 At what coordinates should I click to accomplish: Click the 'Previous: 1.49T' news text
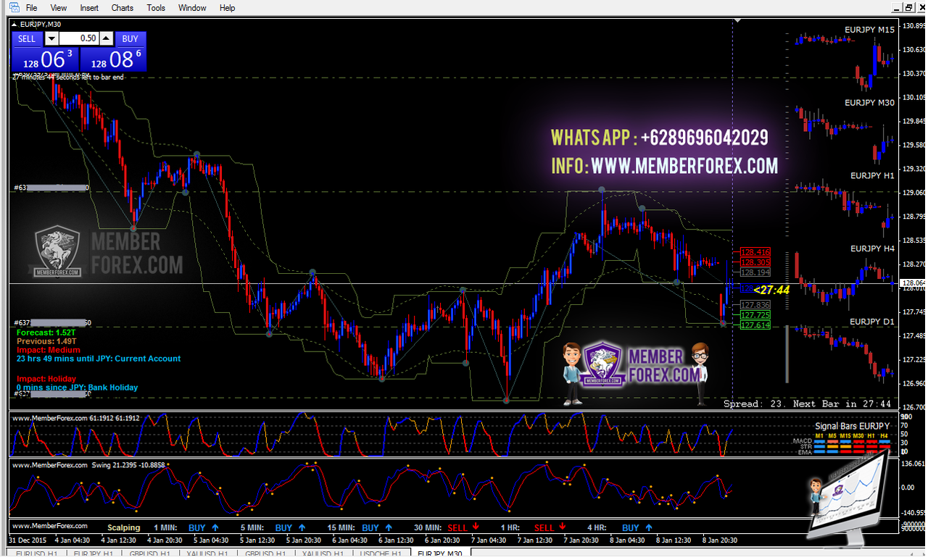tap(46, 341)
